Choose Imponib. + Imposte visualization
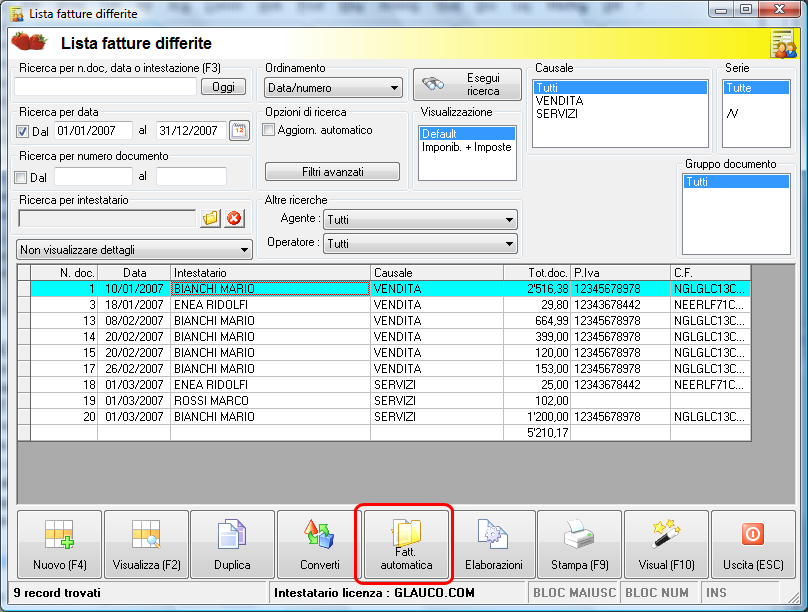808x612 pixels. tap(466, 147)
